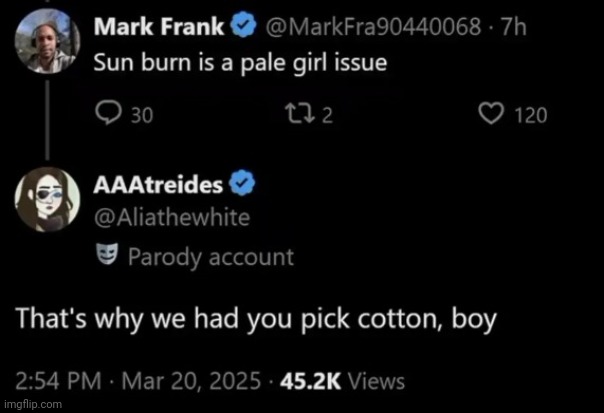This screenshot has height=413, width=604.
Task: Click the 7h timestamp on the tweet
Action: pyautogui.click(x=515, y=24)
